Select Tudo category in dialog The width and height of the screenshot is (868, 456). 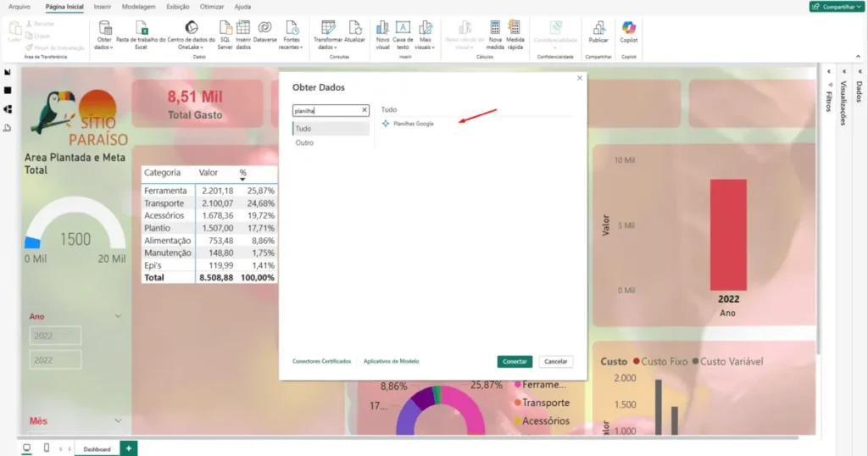click(331, 128)
